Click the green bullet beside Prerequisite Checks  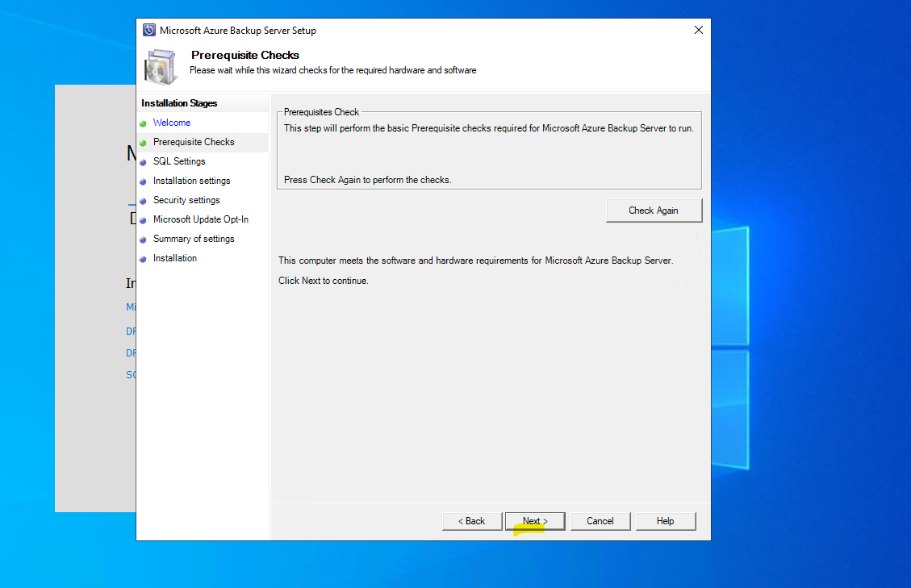143,143
